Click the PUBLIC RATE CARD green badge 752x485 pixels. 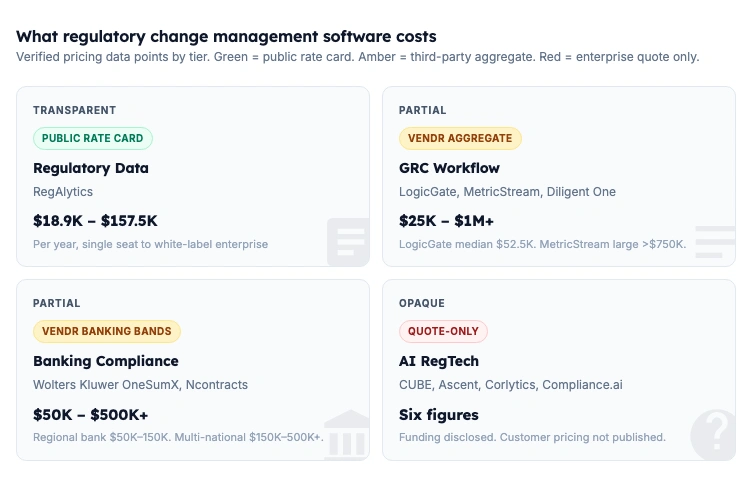pos(93,138)
